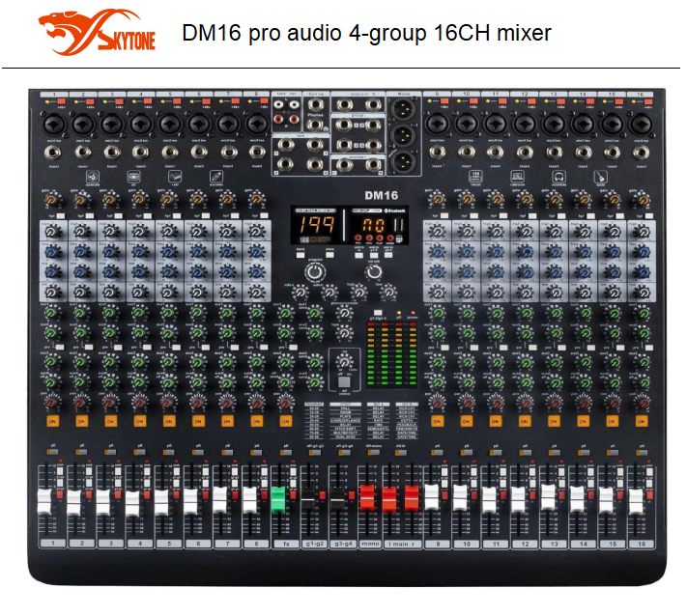Click the Phones headphone jack

point(315,125)
